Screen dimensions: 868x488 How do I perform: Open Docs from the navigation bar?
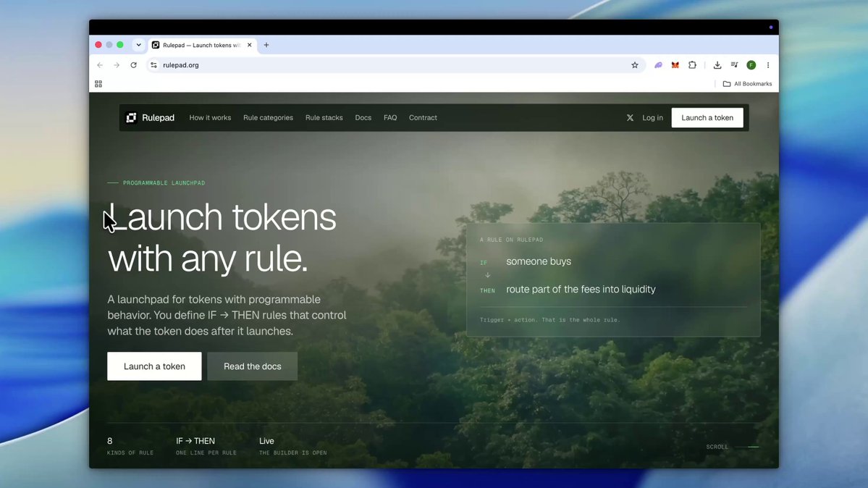363,117
